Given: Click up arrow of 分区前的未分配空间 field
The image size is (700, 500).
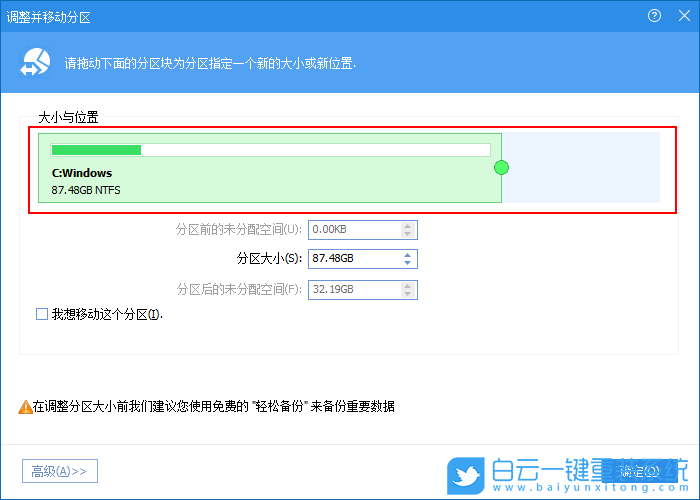Looking at the screenshot, I should pyautogui.click(x=407, y=225).
